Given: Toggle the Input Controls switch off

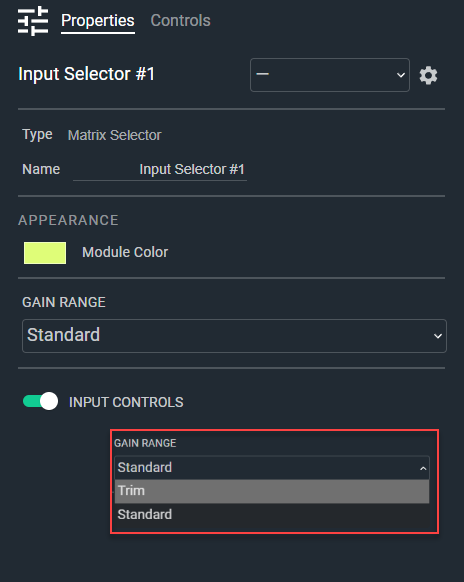Looking at the screenshot, I should 40,401.
